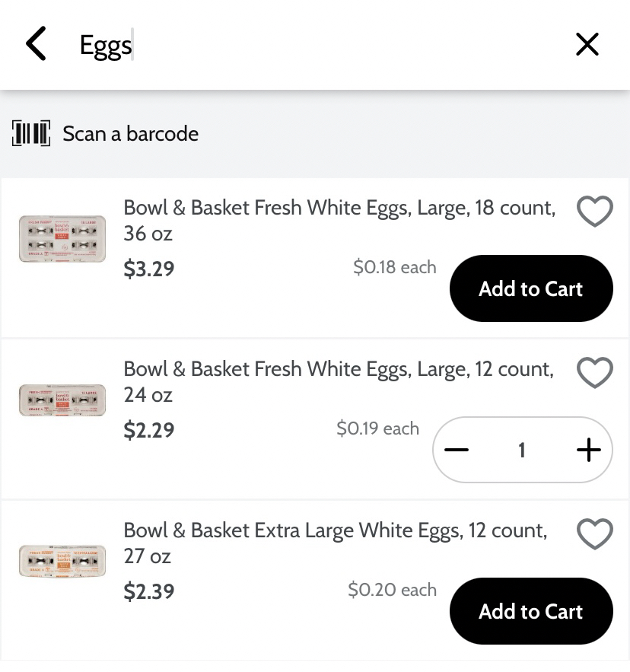Favorite the 12 count Large White Eggs
Viewport: 630px width, 672px height.
tap(594, 373)
